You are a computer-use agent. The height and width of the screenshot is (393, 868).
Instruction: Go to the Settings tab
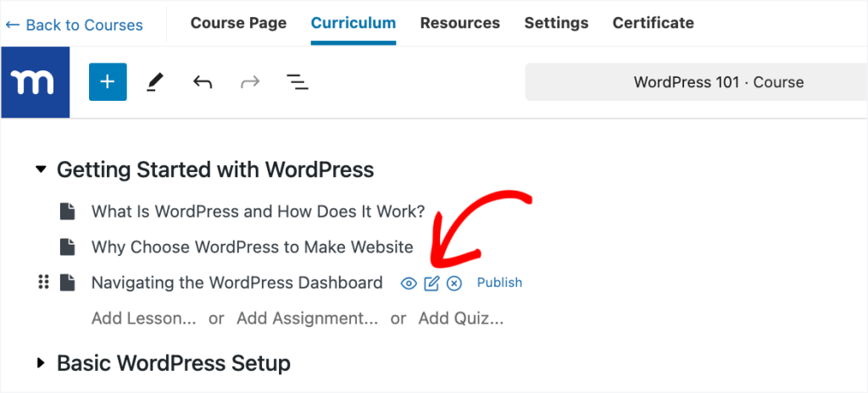point(556,23)
